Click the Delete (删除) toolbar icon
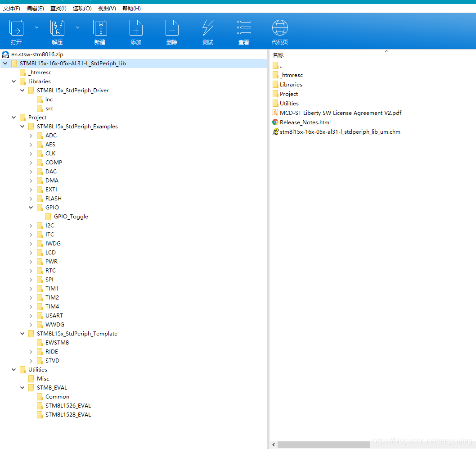This screenshot has height=449, width=476. (172, 28)
